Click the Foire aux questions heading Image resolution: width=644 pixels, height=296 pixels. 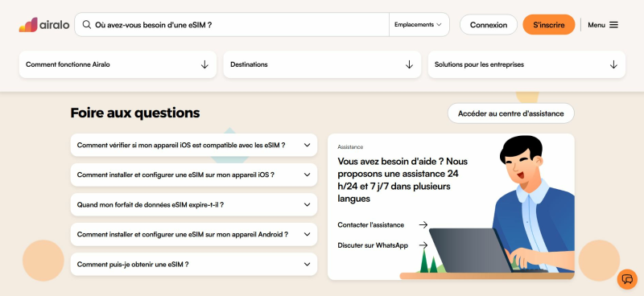tap(135, 113)
